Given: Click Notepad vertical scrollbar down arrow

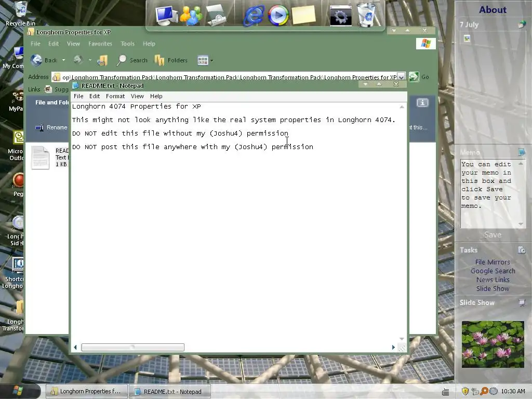Looking at the screenshot, I should click(x=402, y=339).
